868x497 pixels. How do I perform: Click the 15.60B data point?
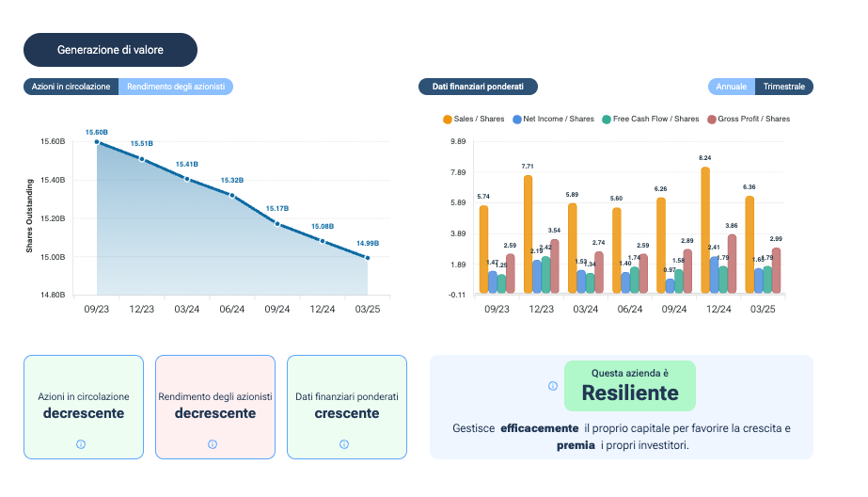[x=97, y=142]
